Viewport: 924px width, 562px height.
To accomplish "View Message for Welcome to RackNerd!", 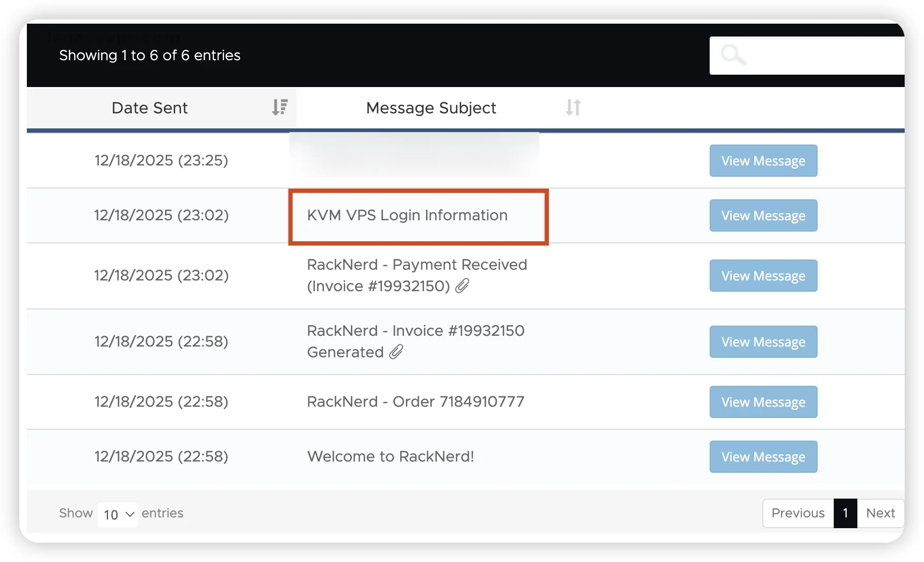I will coord(763,457).
